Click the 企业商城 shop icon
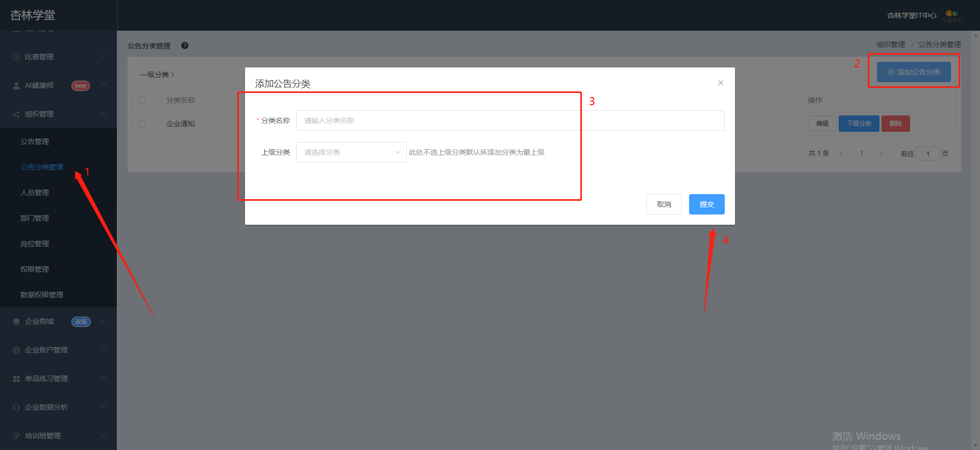Viewport: 980px width, 450px height. tap(16, 322)
